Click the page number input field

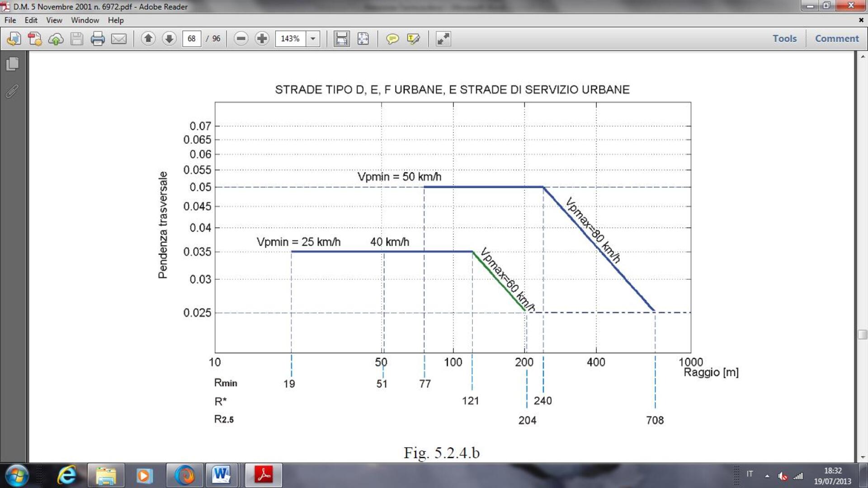tap(192, 39)
